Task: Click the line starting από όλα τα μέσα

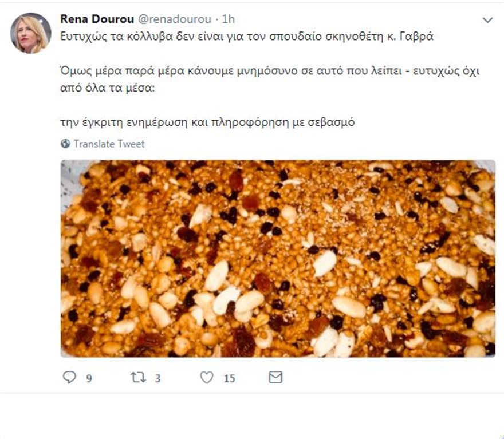Action: (x=108, y=88)
